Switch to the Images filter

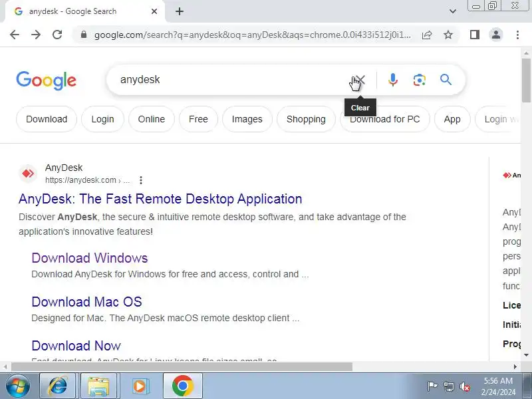[247, 119]
